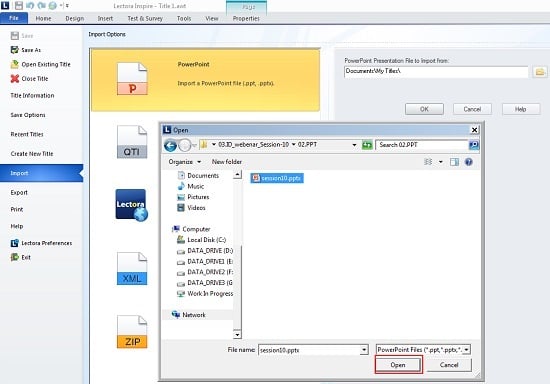Select session10.pptx file in file list
The height and width of the screenshot is (384, 550).
point(277,178)
